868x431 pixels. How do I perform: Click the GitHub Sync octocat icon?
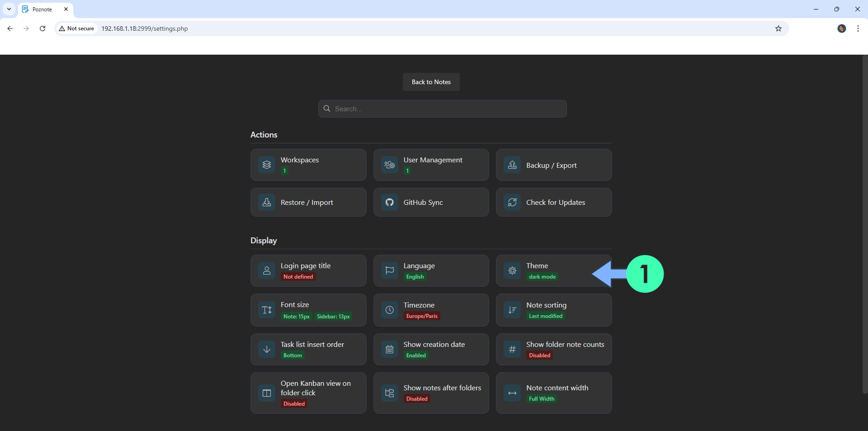(x=389, y=202)
